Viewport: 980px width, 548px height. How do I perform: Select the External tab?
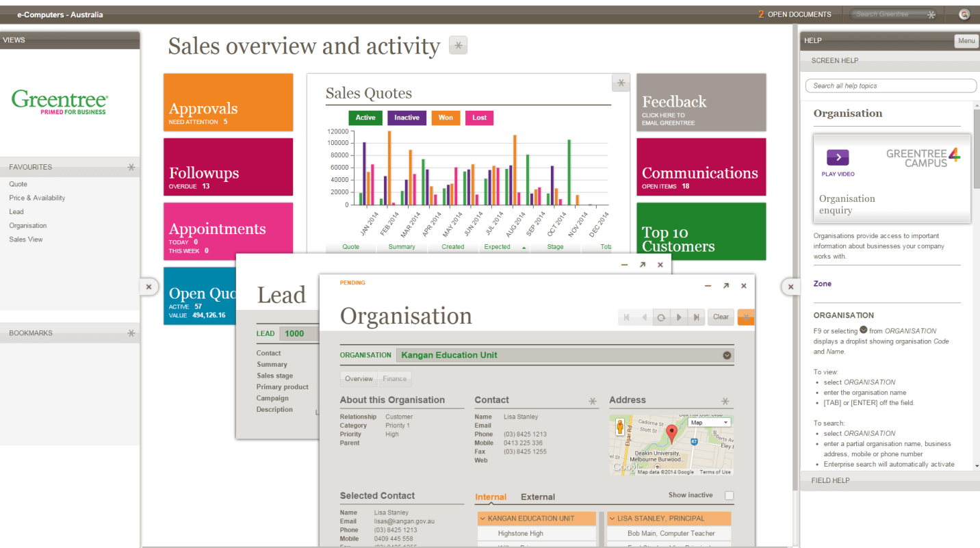(x=538, y=497)
